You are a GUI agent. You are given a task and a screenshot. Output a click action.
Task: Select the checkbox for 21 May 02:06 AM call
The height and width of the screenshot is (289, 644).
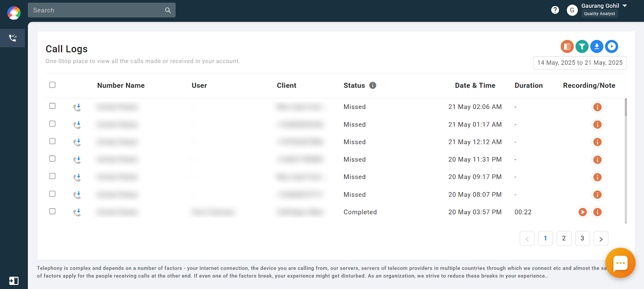pos(52,106)
